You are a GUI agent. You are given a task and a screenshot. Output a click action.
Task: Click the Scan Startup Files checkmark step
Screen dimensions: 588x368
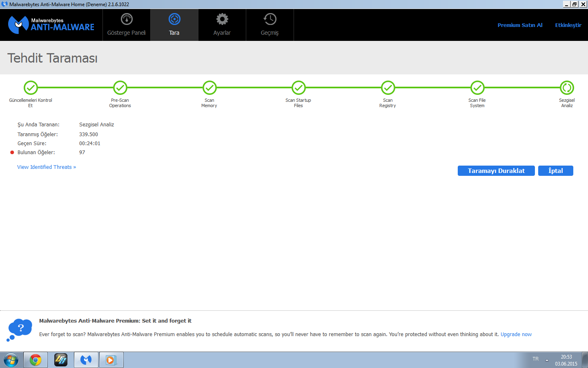tap(298, 88)
